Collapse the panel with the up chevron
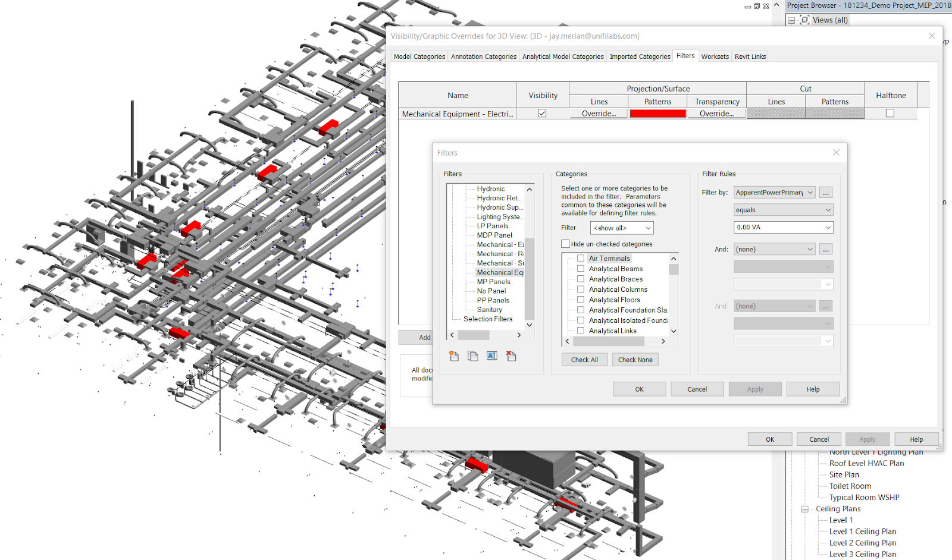 (776, 5)
